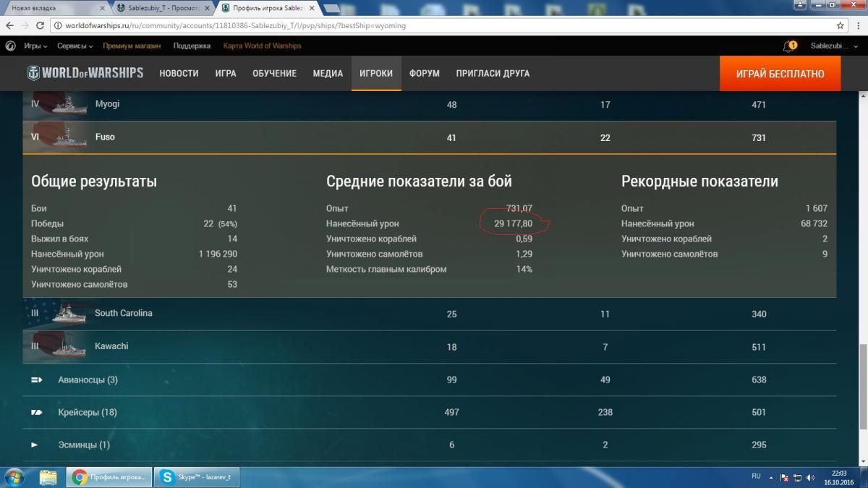Screen dimensions: 868x488
Task: Open the Карта World of Warships link
Action: pos(263,46)
